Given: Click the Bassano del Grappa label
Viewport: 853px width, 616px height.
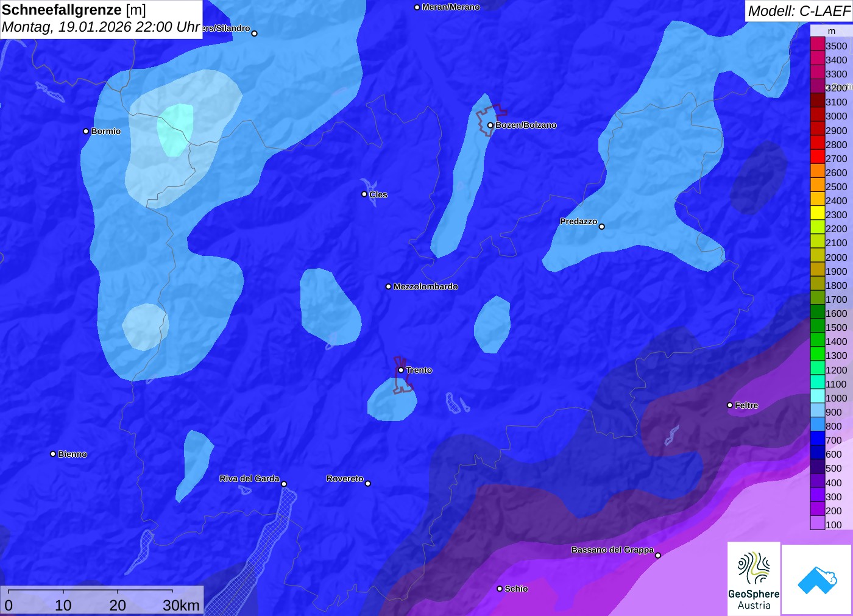Looking at the screenshot, I should click(612, 550).
